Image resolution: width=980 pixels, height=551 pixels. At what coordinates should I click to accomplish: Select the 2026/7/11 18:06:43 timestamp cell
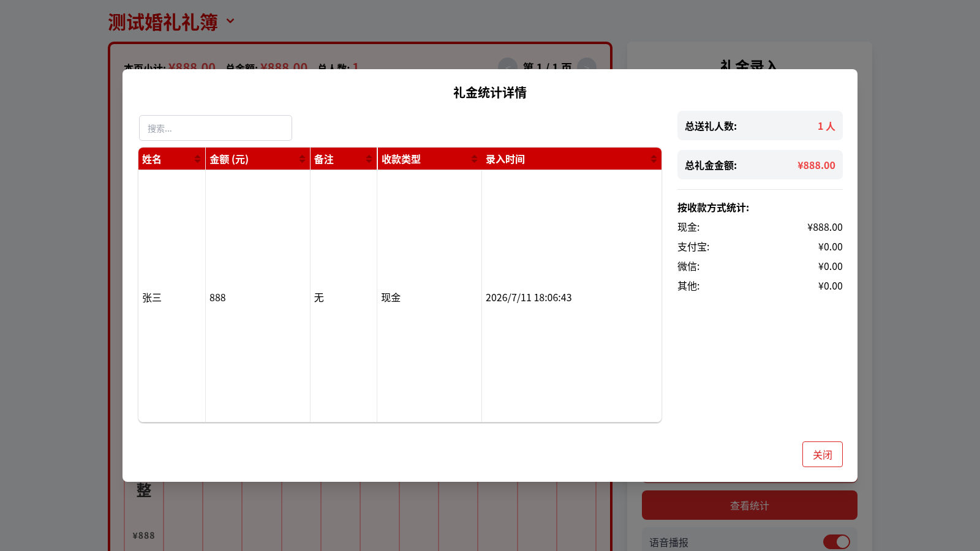pos(571,298)
